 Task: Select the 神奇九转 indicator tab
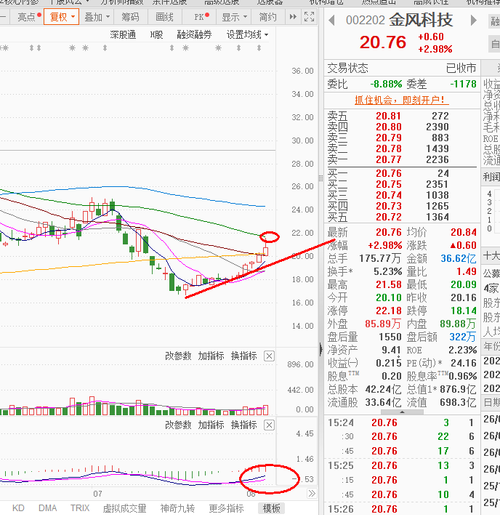pos(177,508)
